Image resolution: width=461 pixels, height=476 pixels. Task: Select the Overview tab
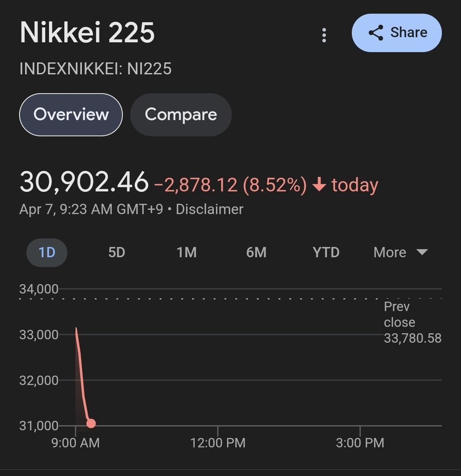(x=71, y=115)
